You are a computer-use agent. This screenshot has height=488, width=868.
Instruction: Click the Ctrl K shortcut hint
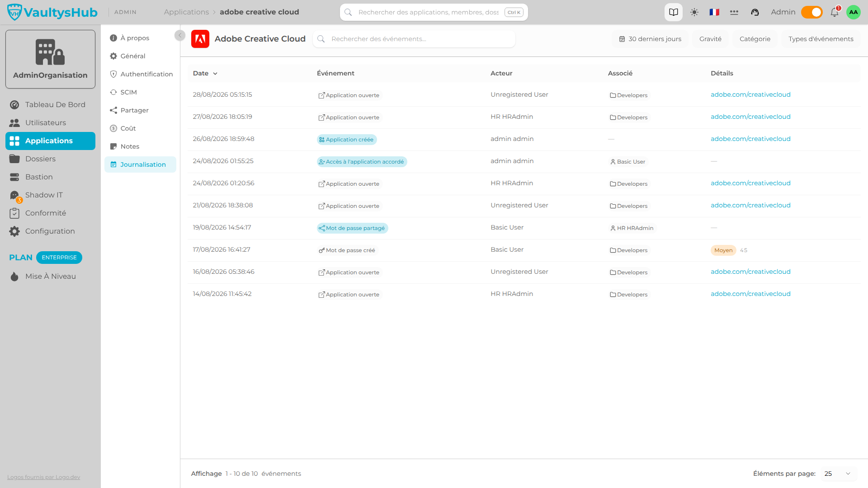[x=514, y=12]
